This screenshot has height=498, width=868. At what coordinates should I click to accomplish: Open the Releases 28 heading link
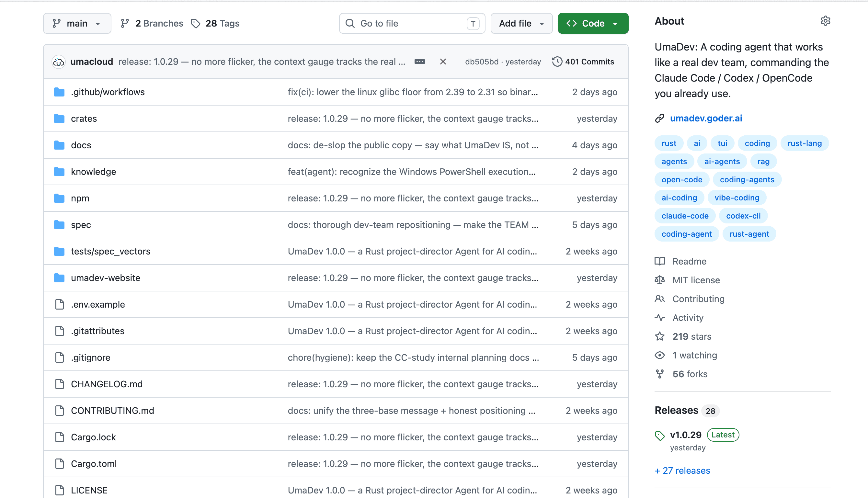[x=687, y=411]
